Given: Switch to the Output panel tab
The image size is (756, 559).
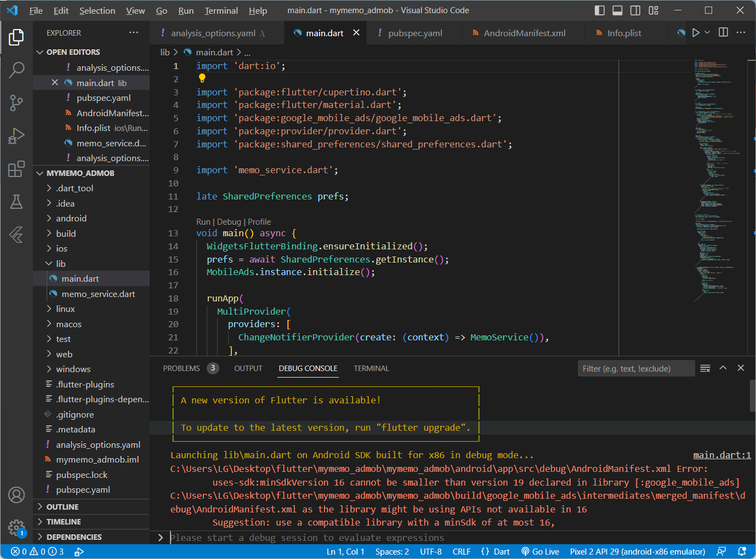Looking at the screenshot, I should (248, 368).
